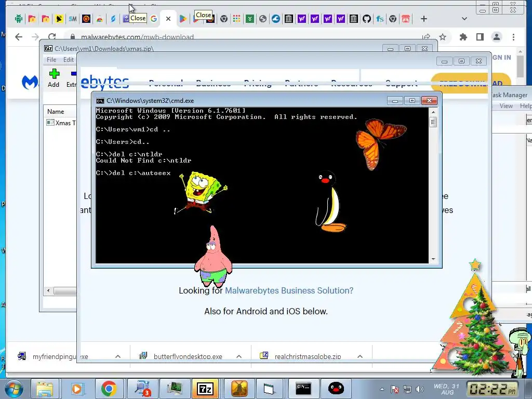Open the Action Center flag icon
This screenshot has width=532, height=399.
click(395, 389)
